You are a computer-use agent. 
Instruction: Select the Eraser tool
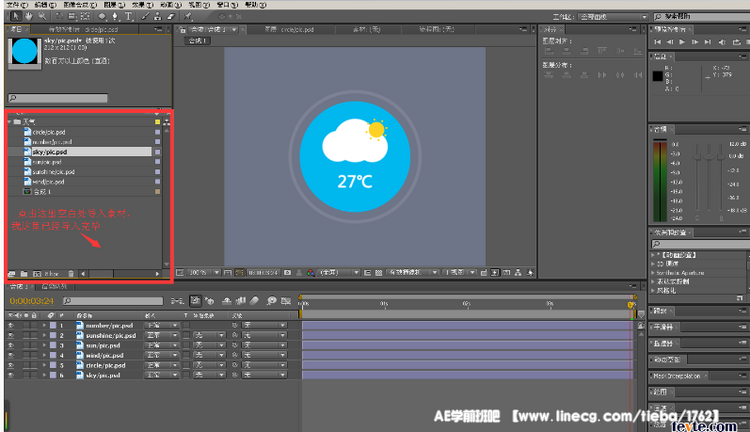click(x=171, y=16)
